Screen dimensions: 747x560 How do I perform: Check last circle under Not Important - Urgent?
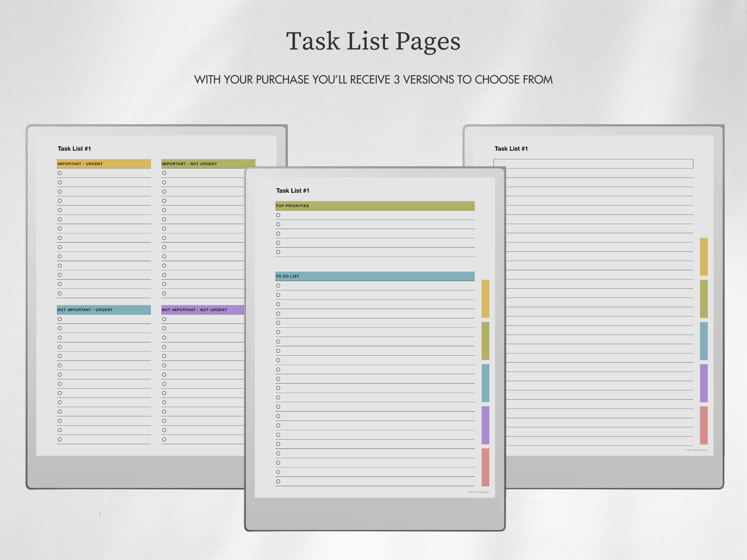click(60, 440)
